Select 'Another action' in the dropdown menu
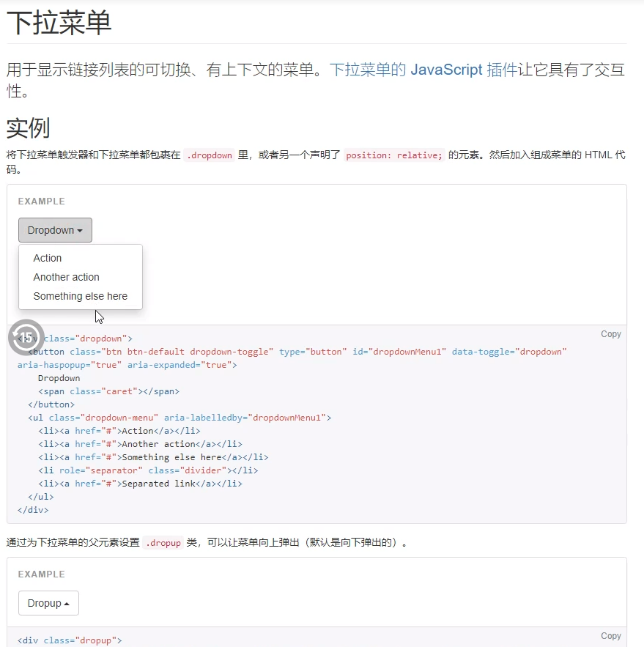644x647 pixels. pyautogui.click(x=66, y=277)
